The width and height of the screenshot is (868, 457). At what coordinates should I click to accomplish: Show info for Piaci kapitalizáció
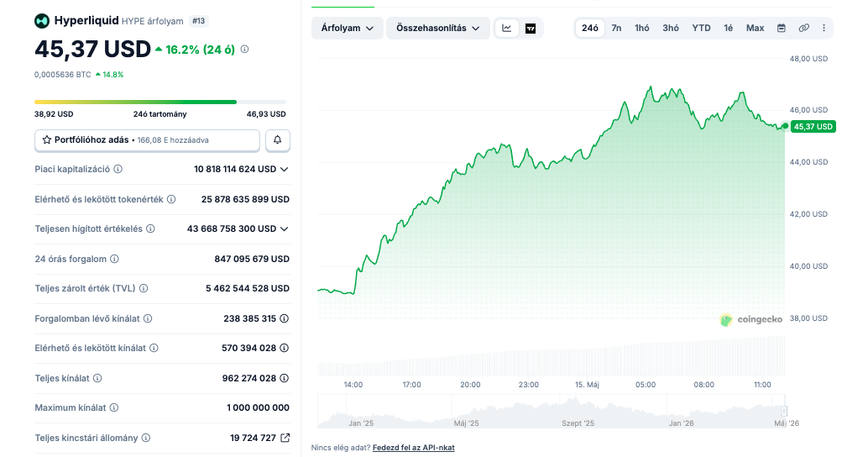(x=118, y=169)
